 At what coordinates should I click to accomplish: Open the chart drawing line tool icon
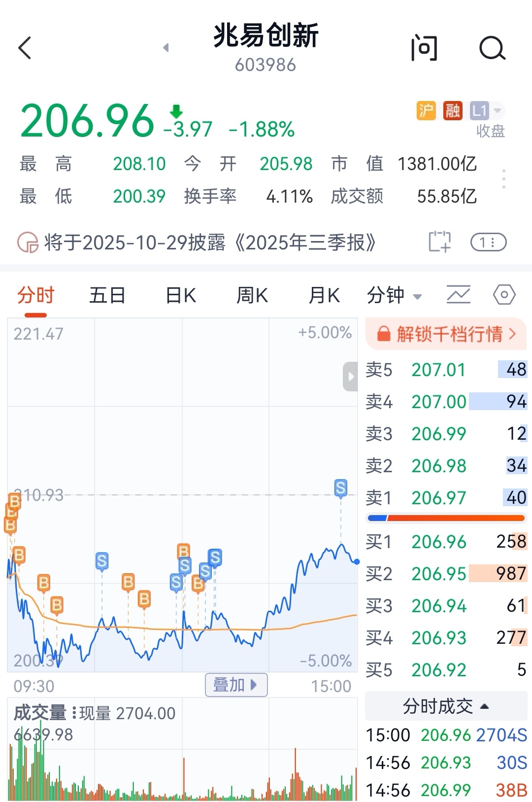tap(458, 295)
